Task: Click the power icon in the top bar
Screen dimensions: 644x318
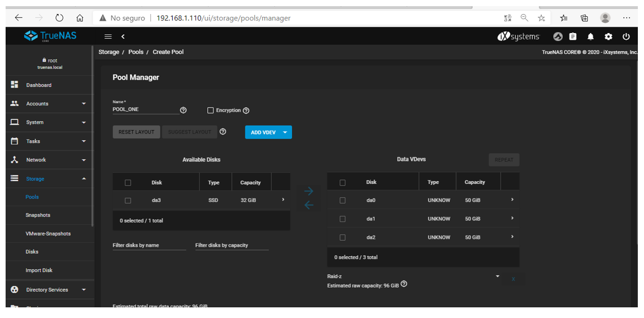Action: tap(626, 36)
